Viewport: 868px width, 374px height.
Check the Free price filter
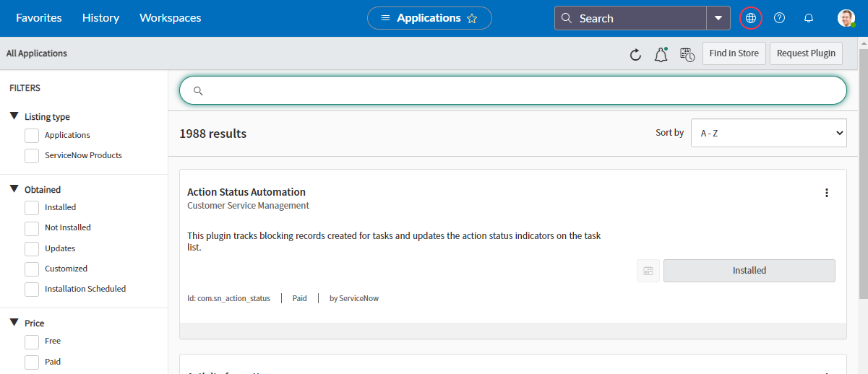click(x=32, y=342)
